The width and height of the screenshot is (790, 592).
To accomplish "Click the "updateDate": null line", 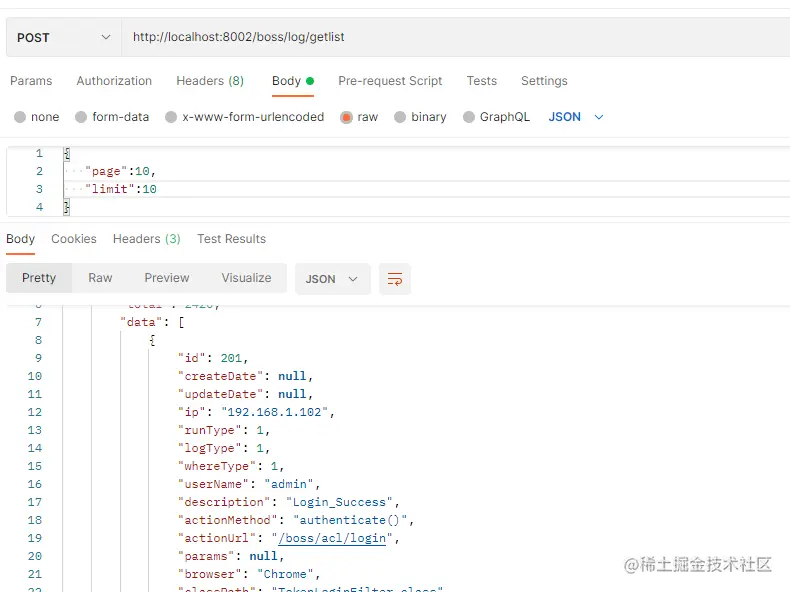I will click(245, 394).
